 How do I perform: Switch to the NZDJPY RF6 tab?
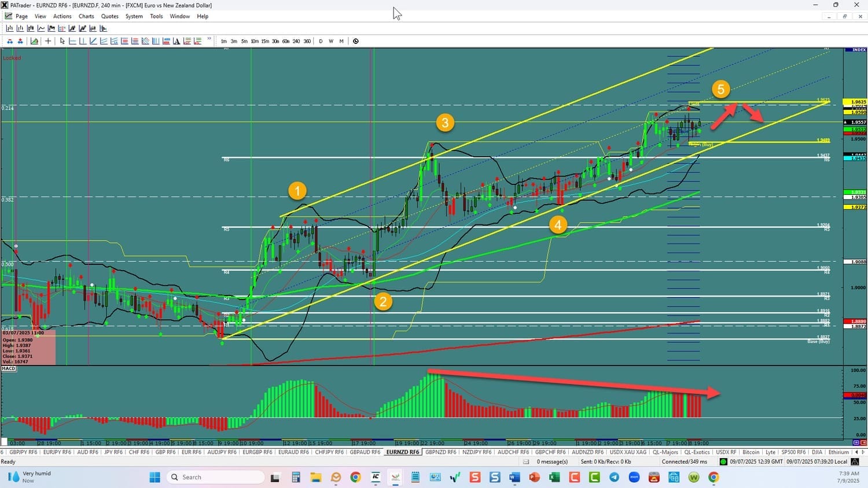477,452
